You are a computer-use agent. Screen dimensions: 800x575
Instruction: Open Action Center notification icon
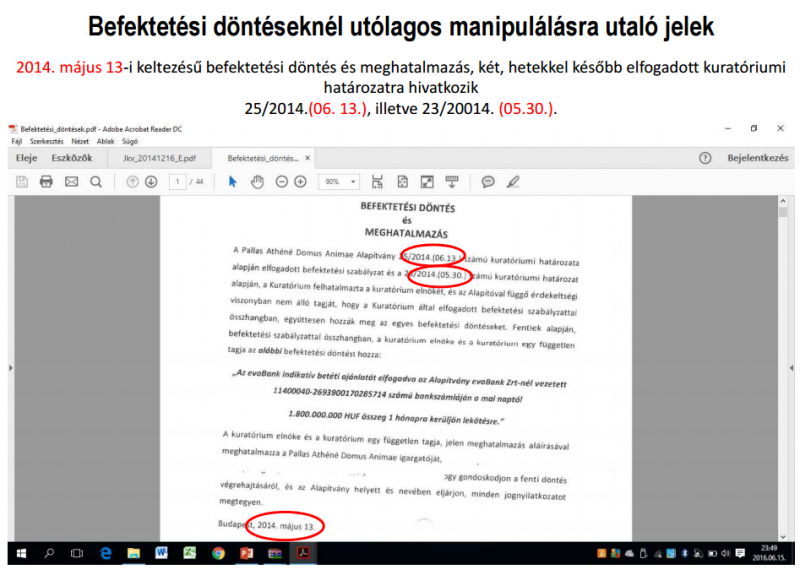pyautogui.click(x=740, y=553)
